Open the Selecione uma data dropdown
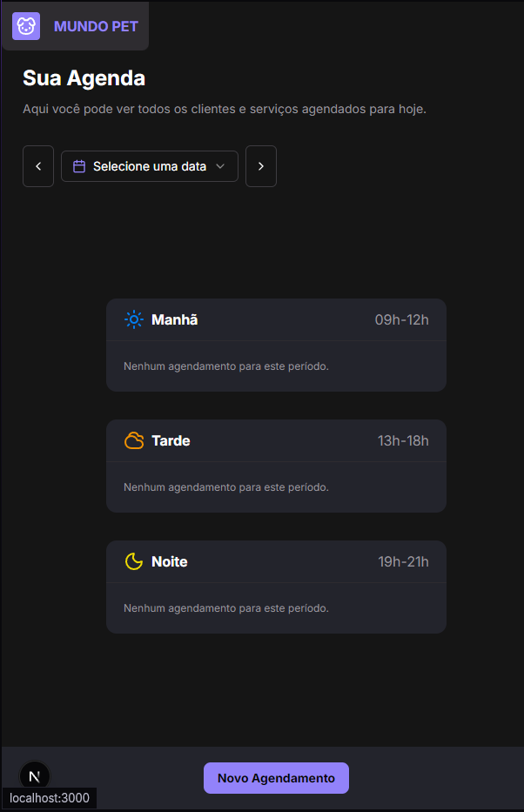Viewport: 524px width, 812px height. pos(150,166)
